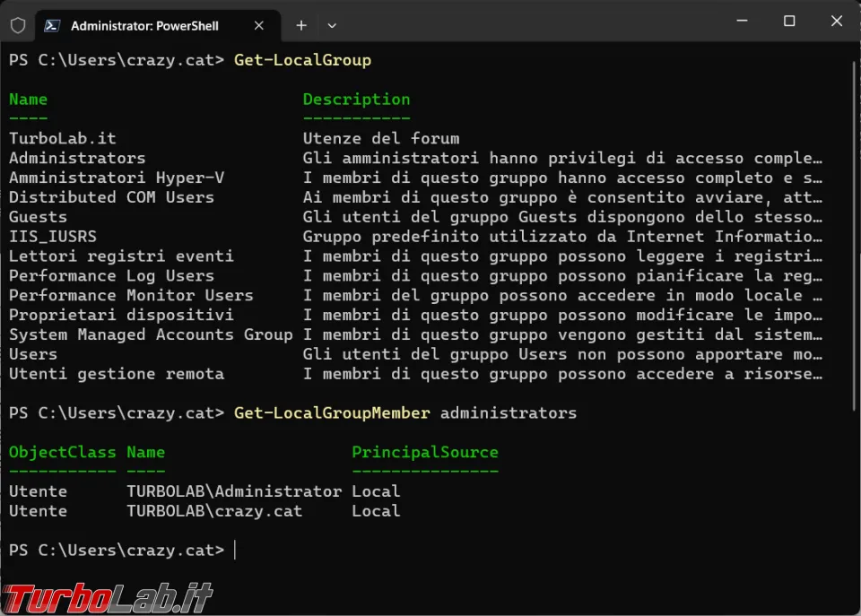Click the PowerShell icon on the tab
This screenshot has width=861, height=616.
[x=52, y=26]
